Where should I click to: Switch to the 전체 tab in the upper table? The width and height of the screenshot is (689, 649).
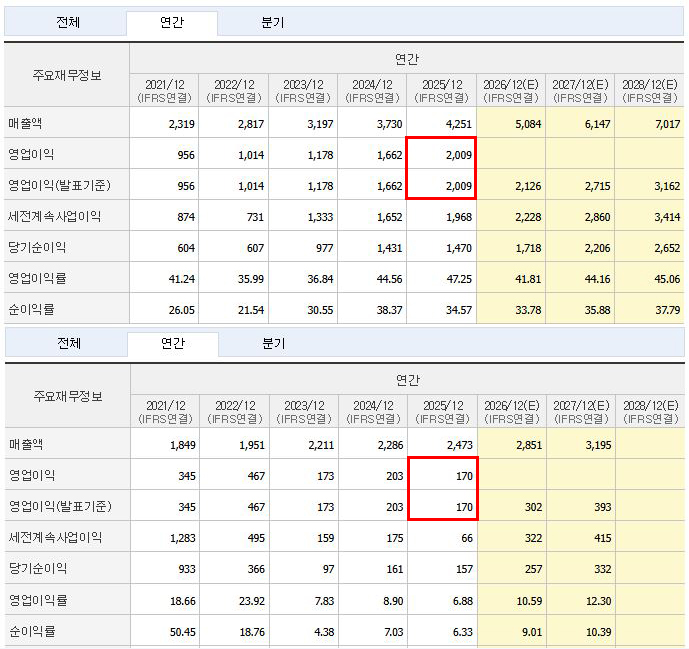(x=68, y=22)
